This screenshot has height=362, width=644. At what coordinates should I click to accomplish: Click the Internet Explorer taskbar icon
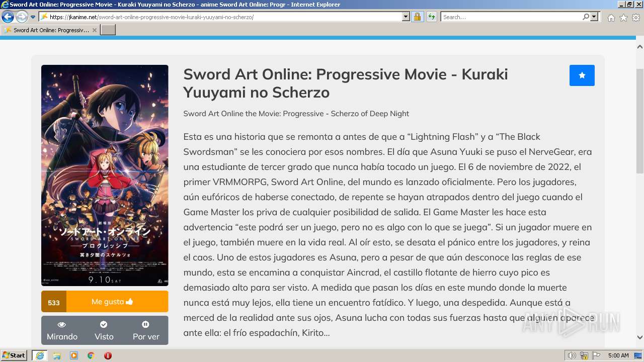tap(39, 355)
